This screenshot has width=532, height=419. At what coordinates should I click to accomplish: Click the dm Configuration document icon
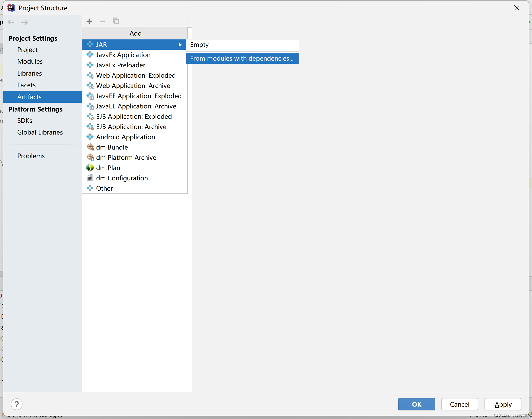90,178
